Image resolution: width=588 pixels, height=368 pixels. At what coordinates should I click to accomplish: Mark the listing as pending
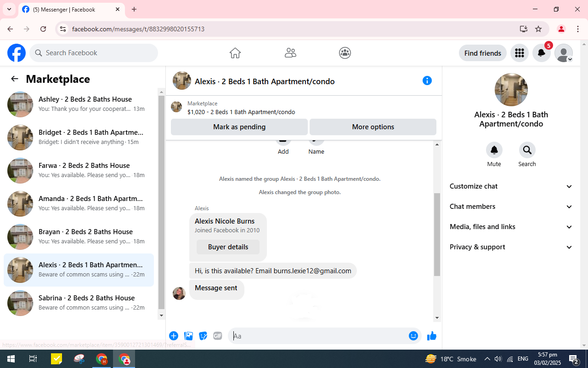[239, 127]
